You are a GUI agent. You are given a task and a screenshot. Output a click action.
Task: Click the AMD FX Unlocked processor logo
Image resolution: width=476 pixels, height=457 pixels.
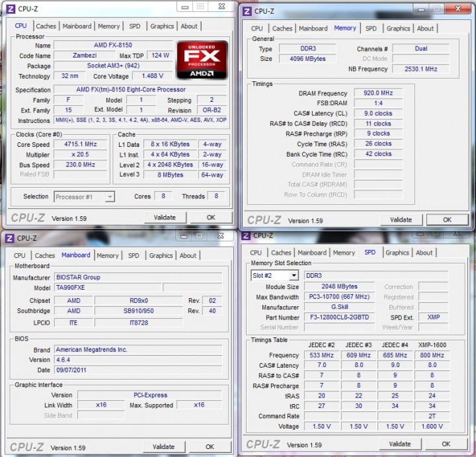click(x=202, y=60)
